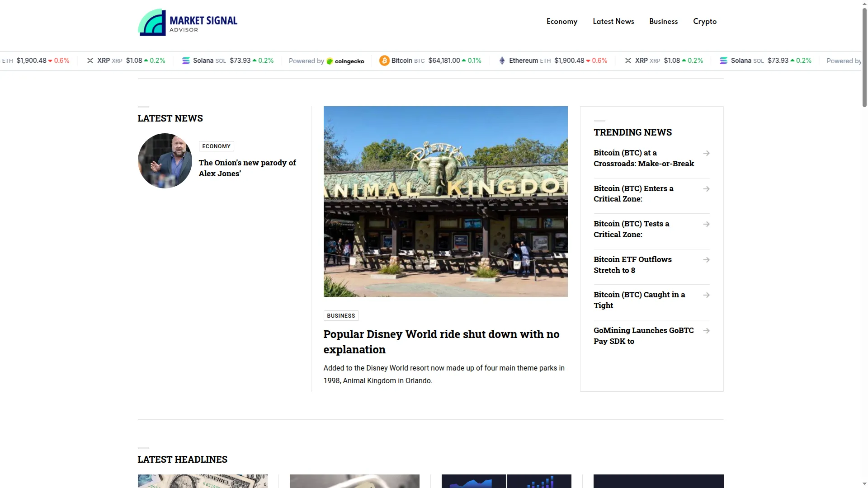Image resolution: width=868 pixels, height=488 pixels.
Task: Open the coingecko logo in the ticker
Action: click(345, 61)
